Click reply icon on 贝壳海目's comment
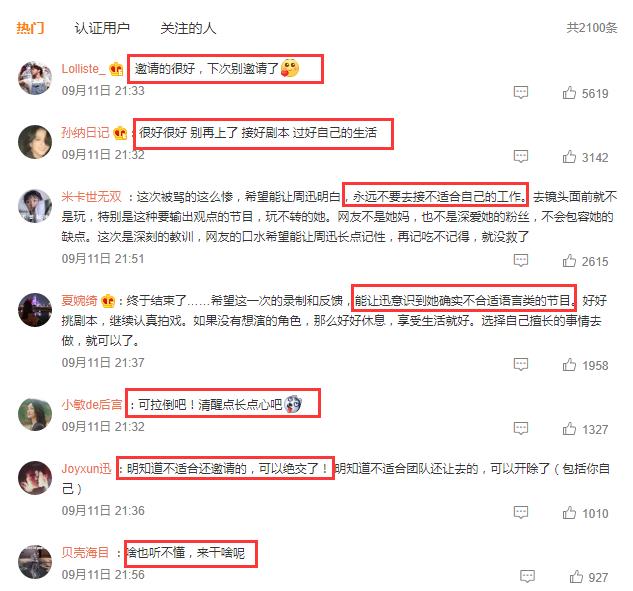633x591 pixels. (x=528, y=576)
